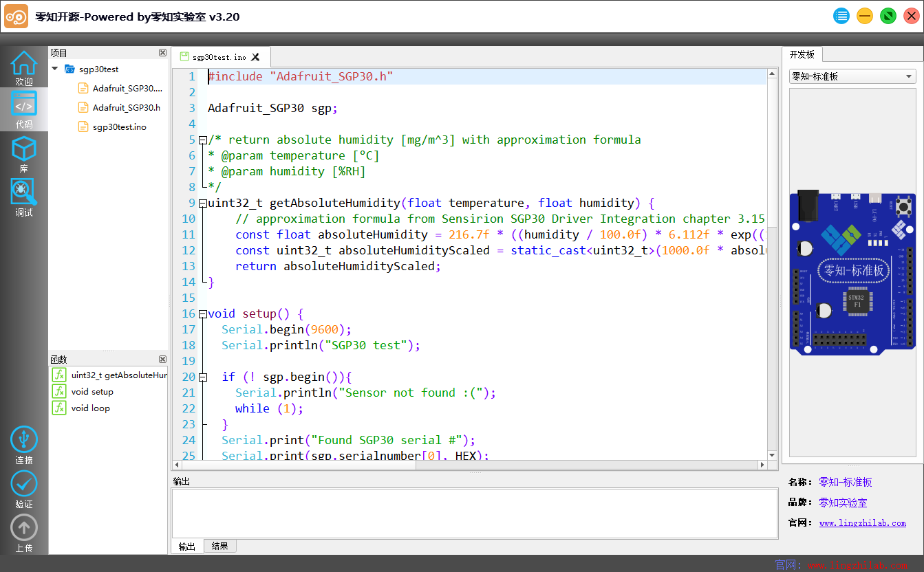Viewport: 924px width, 572px height.
Task: Collapse the setup function fold on line 16
Action: tap(203, 314)
